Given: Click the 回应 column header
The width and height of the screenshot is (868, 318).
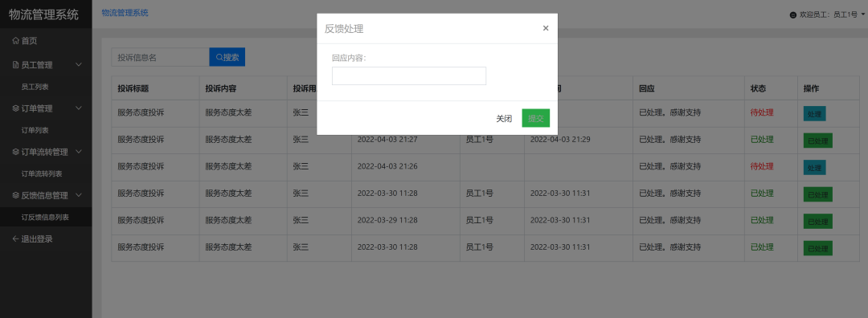Looking at the screenshot, I should 647,88.
